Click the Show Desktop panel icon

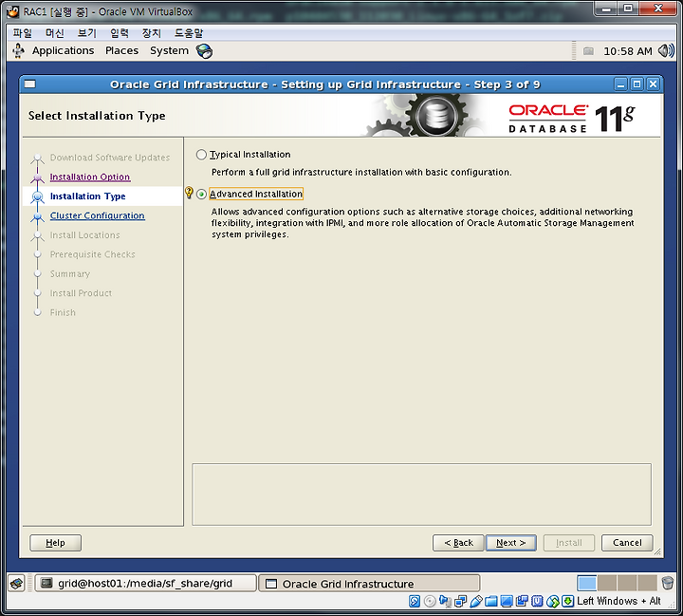16,584
